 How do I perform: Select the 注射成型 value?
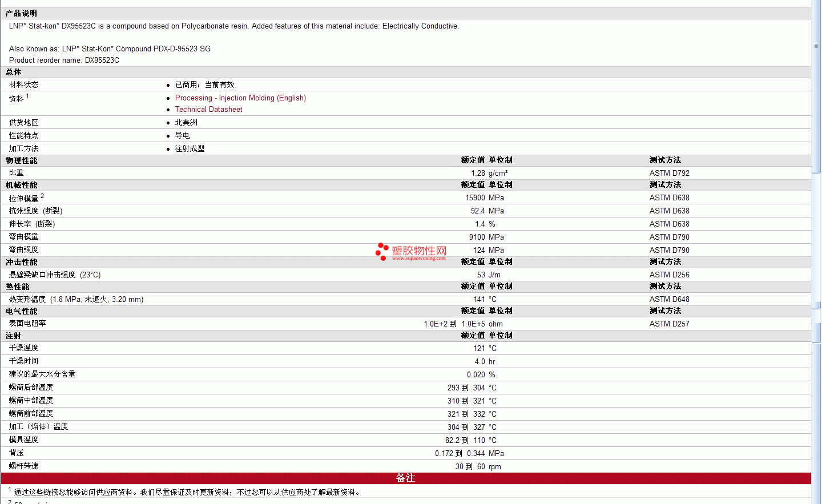190,149
